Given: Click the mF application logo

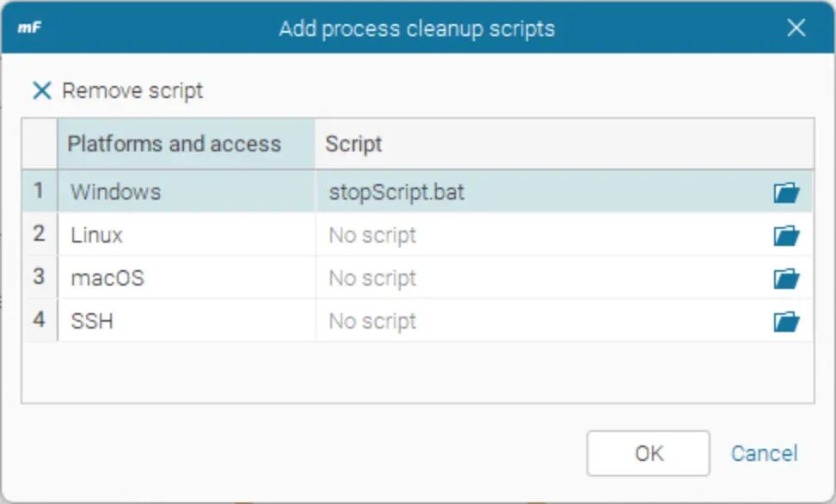Looking at the screenshot, I should click(30, 28).
